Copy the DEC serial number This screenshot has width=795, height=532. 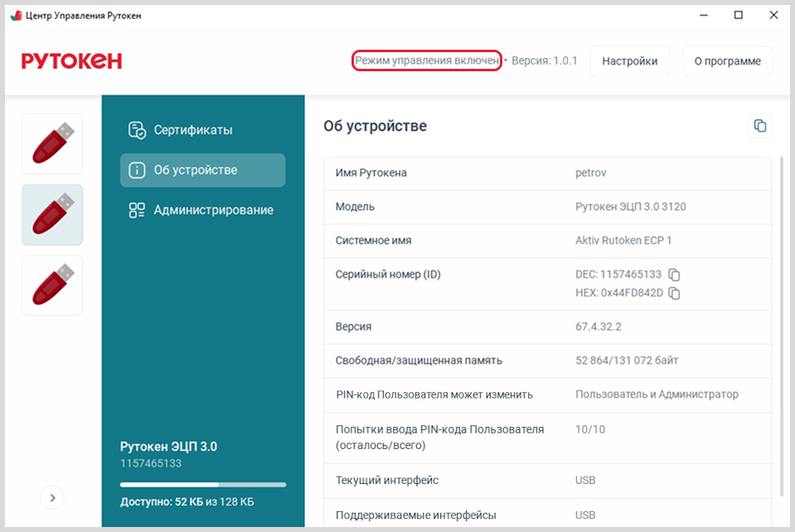pyautogui.click(x=674, y=274)
